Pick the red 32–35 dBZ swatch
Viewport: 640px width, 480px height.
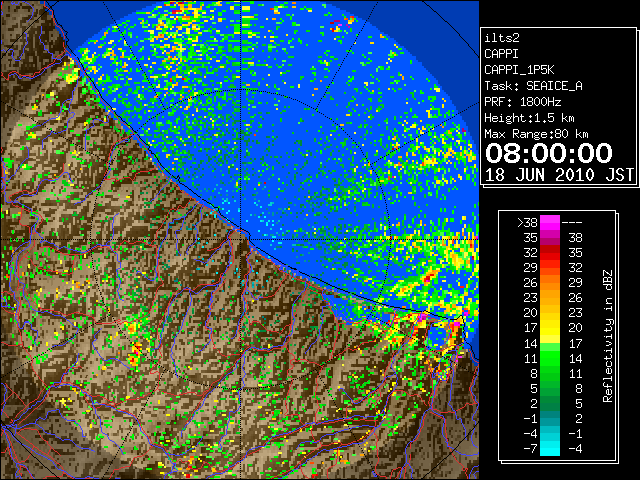click(x=550, y=253)
